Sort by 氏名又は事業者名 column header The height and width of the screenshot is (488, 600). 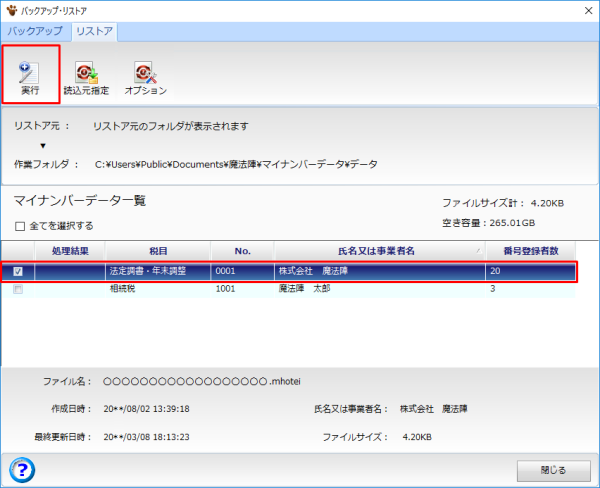coord(379,251)
